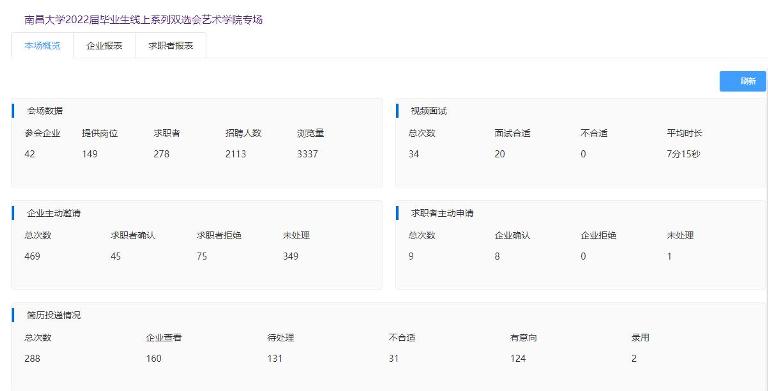The height and width of the screenshot is (391, 768).
Task: Click the 总次数 label in 简历投递情况
Action: coord(38,338)
